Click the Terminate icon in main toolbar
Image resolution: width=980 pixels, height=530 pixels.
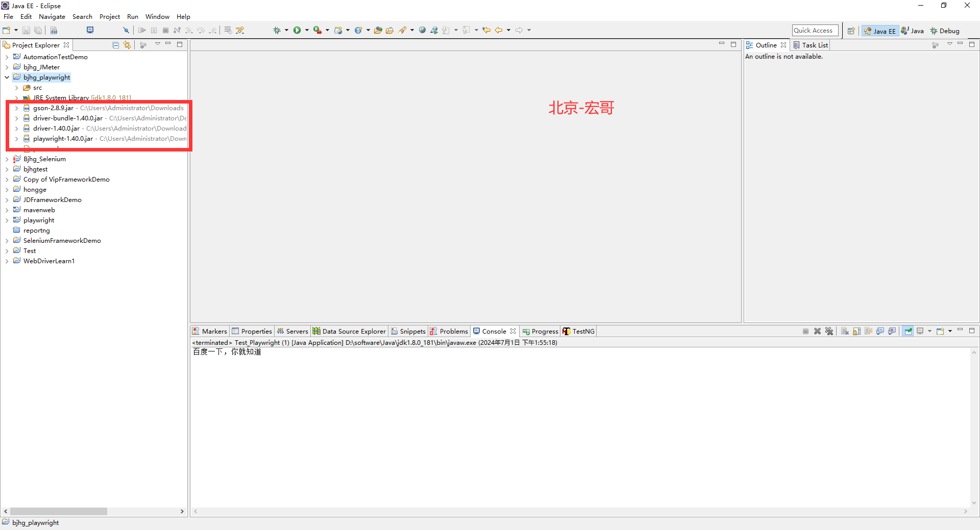(x=165, y=31)
